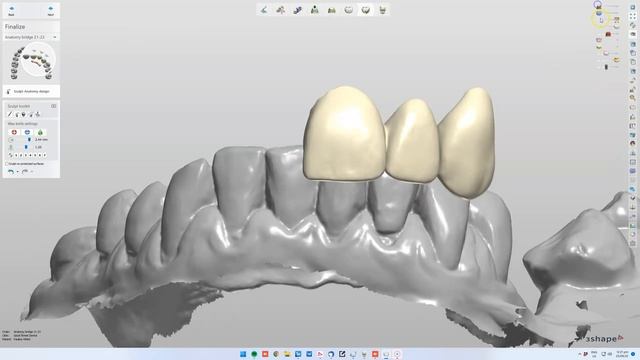Screen dimensions: 640x360
Task: Click the dental arch overview thumbnail
Action: coord(31,62)
